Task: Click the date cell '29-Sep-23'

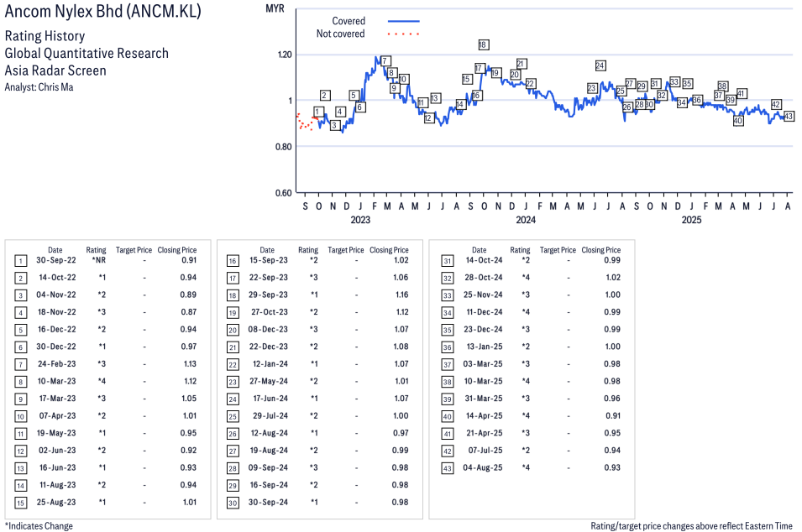Action: point(268,295)
